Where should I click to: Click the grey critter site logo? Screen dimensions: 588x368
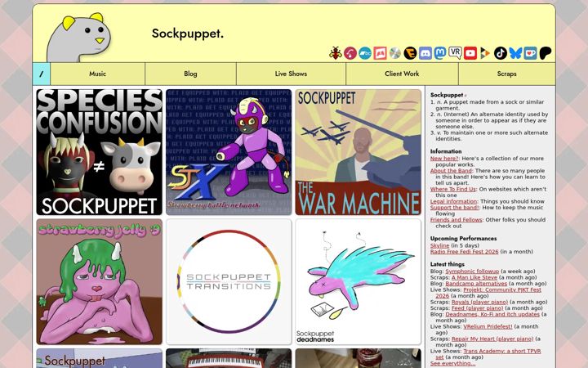(x=79, y=38)
